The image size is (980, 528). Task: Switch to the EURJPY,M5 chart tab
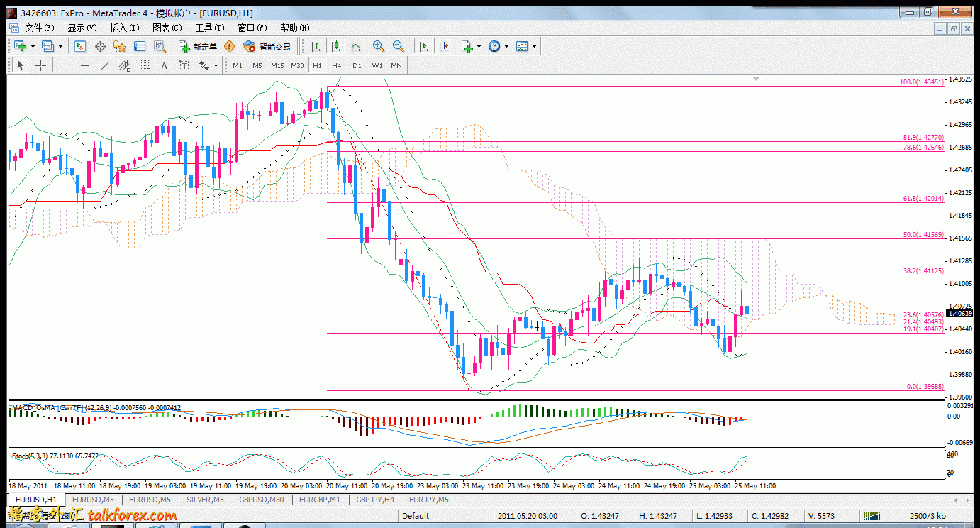pyautogui.click(x=428, y=500)
